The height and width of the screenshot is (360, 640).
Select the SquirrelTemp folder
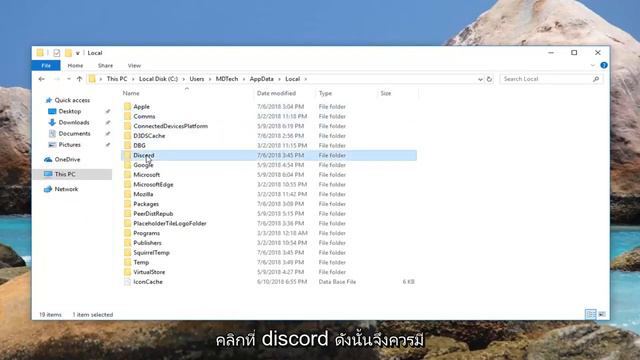coord(151,253)
